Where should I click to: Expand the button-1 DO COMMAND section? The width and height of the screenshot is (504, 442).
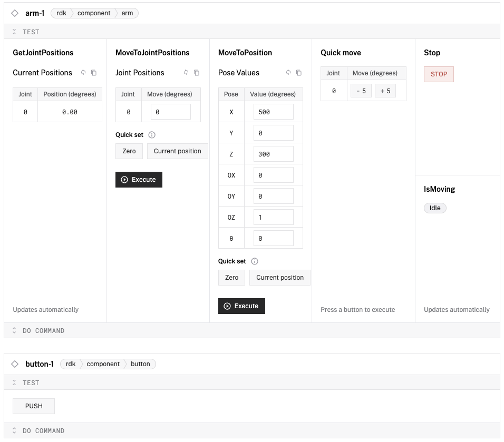[x=15, y=431]
